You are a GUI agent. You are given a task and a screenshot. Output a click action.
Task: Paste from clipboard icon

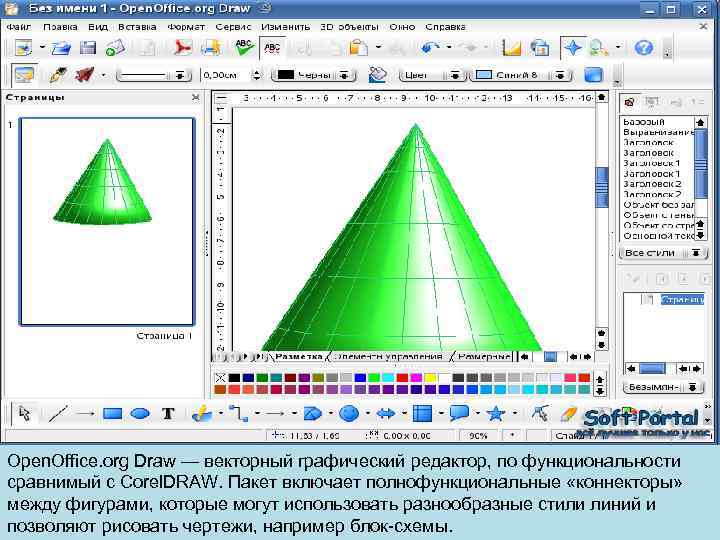click(x=358, y=48)
